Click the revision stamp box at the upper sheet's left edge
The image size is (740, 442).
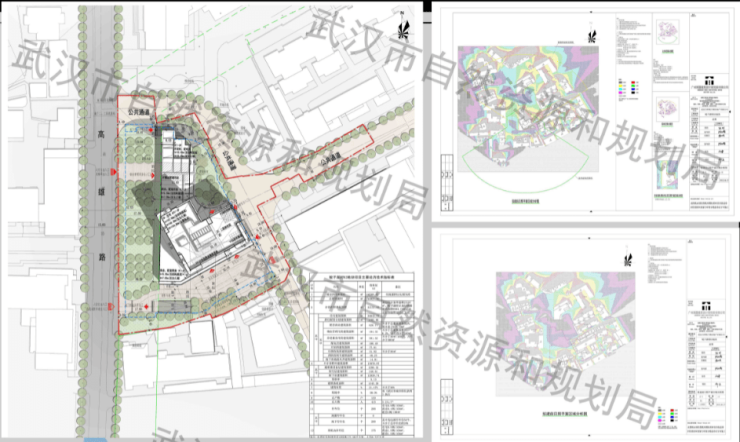(446, 183)
